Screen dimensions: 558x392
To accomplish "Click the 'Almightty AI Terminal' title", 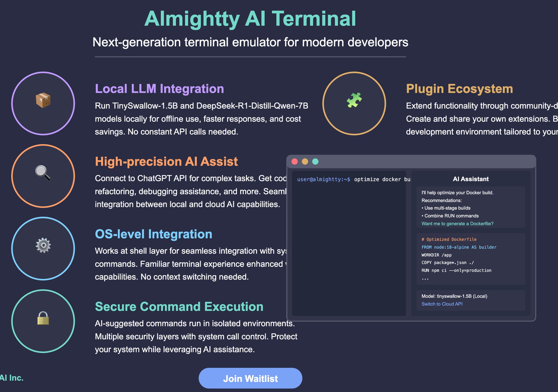I will click(250, 19).
